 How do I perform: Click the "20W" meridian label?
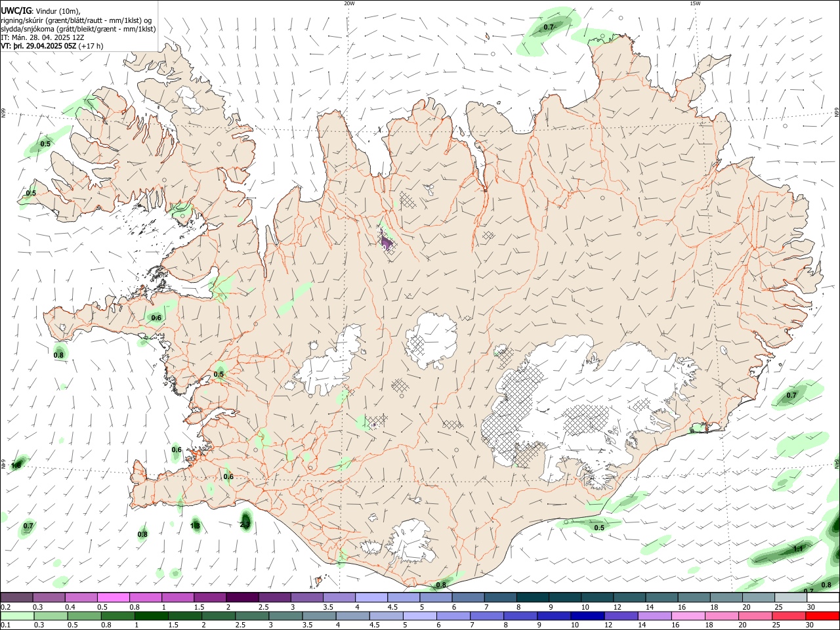point(349,3)
